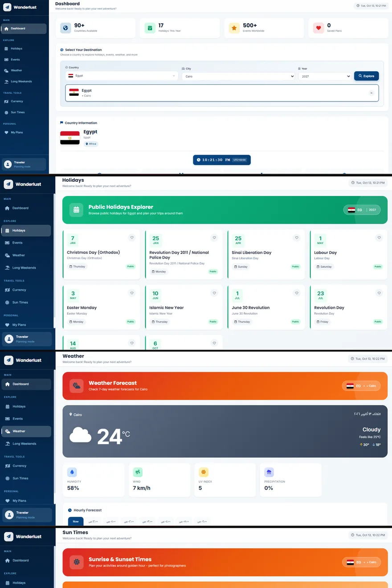This screenshot has height=588, width=392.
Task: Select Weather in the Weather screen sidebar
Action: coord(27,431)
